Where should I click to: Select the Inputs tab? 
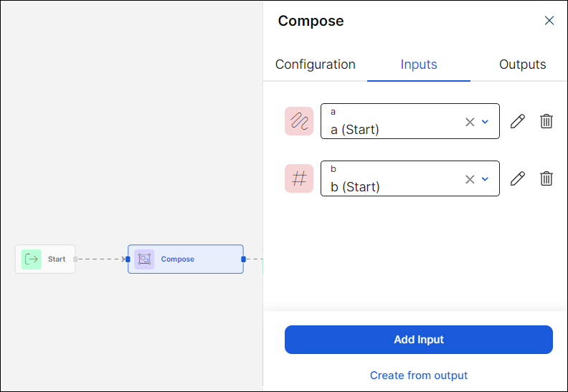pos(419,64)
